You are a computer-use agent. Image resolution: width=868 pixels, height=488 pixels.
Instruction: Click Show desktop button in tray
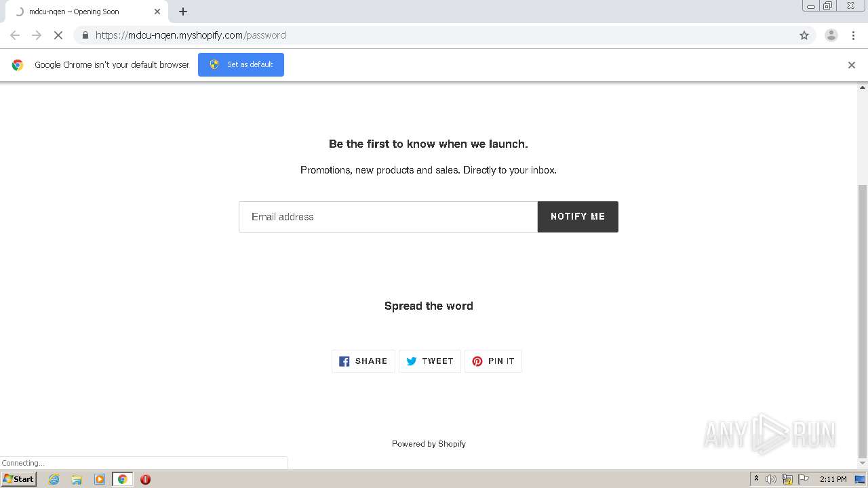click(860, 479)
